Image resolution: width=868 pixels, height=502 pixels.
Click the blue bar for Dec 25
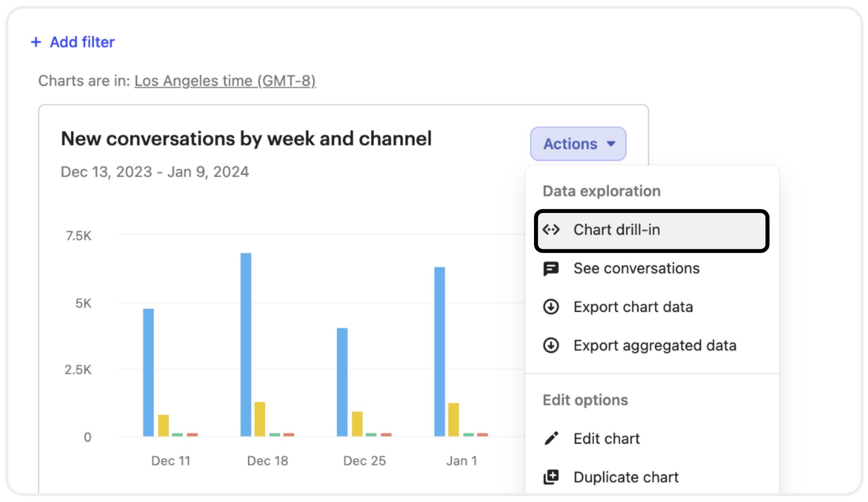tap(342, 382)
